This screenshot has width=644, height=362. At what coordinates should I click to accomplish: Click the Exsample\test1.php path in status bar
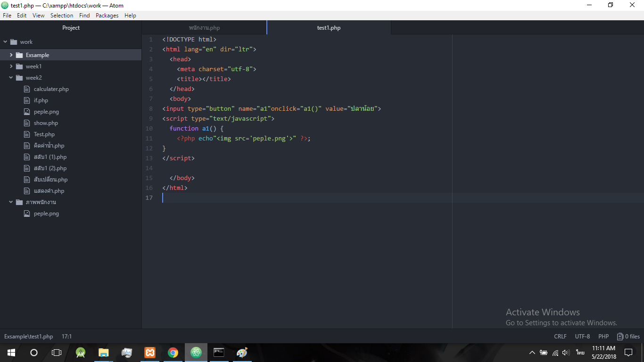[x=29, y=337]
